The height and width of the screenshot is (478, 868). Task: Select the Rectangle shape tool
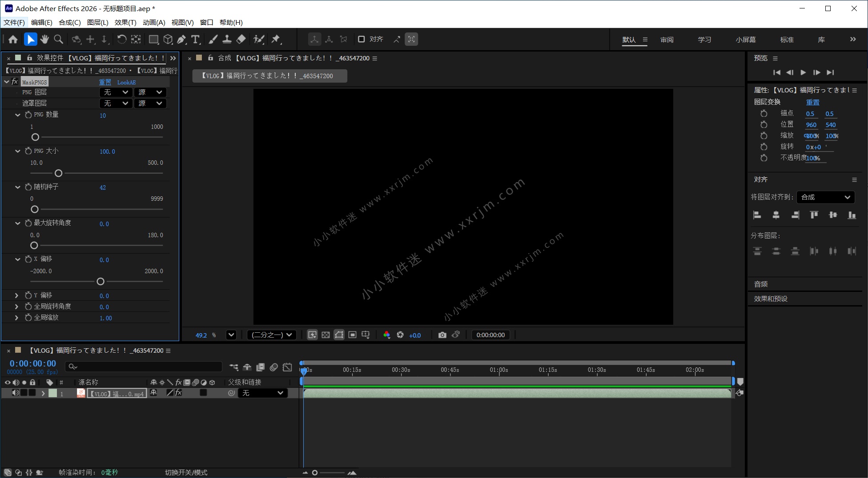tap(153, 40)
